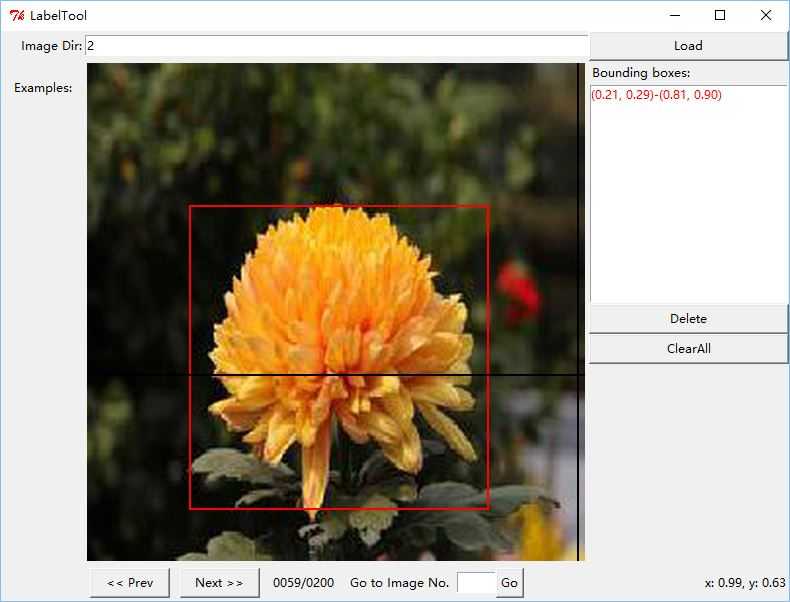Image resolution: width=790 pixels, height=602 pixels.
Task: Click the Examples: label
Action: click(43, 88)
